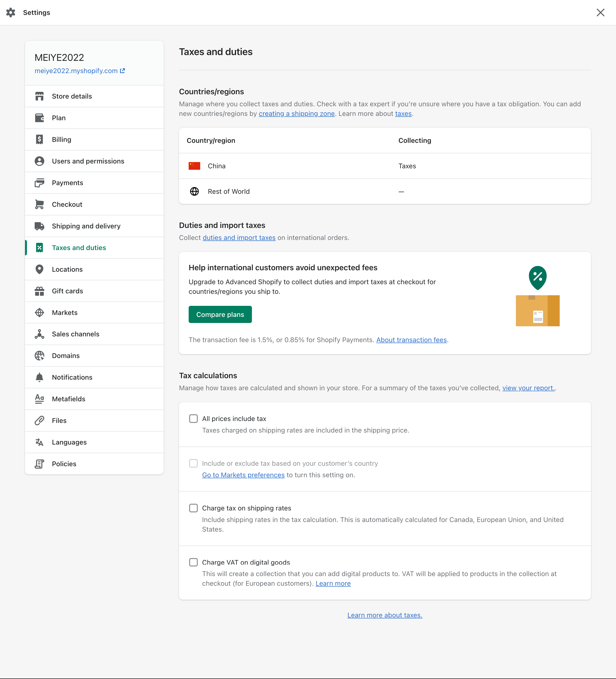Viewport: 616px width, 679px height.
Task: Toggle Charge VAT on digital goods
Action: 193,562
